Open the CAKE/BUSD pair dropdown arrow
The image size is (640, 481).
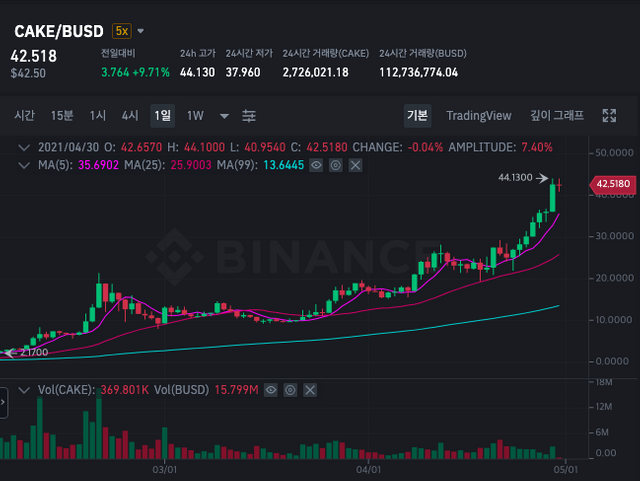[x=141, y=32]
